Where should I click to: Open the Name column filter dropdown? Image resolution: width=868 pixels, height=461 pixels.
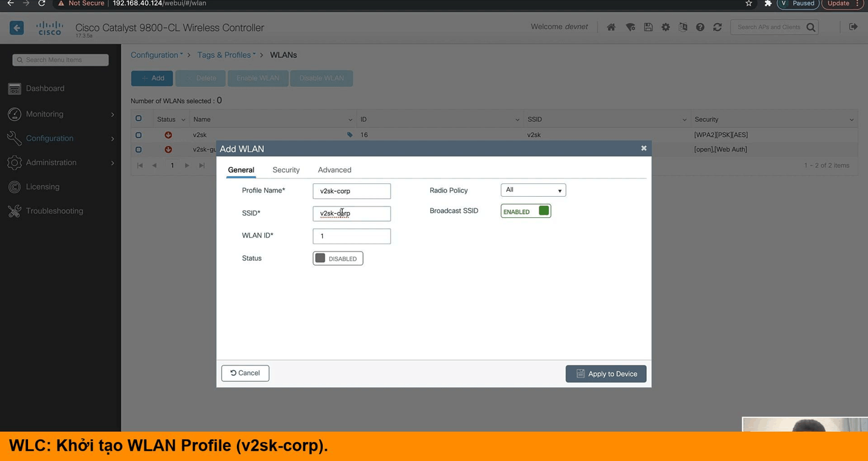tap(350, 120)
